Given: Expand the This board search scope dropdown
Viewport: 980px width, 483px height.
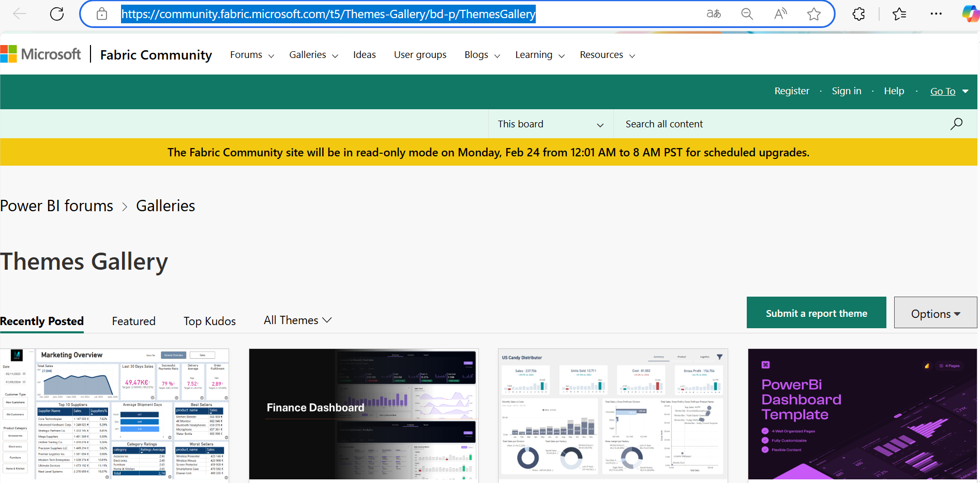Looking at the screenshot, I should click(550, 124).
